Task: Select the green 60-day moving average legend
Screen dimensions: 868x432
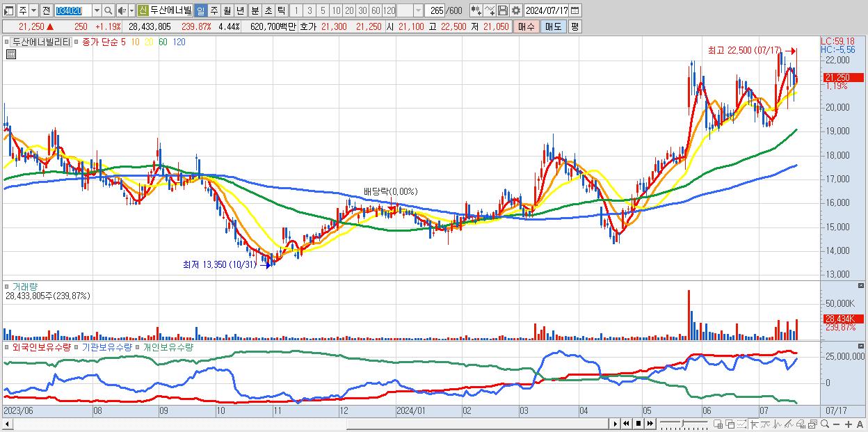Action: pyautogui.click(x=162, y=42)
